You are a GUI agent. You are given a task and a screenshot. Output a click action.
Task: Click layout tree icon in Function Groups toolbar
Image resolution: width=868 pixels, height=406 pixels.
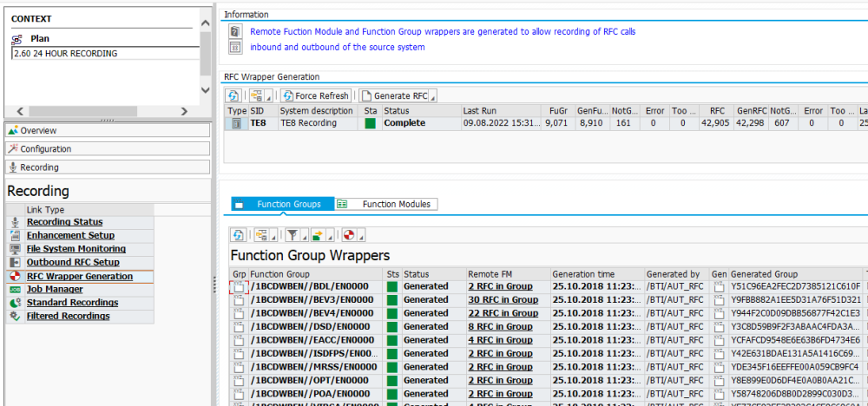(x=261, y=235)
